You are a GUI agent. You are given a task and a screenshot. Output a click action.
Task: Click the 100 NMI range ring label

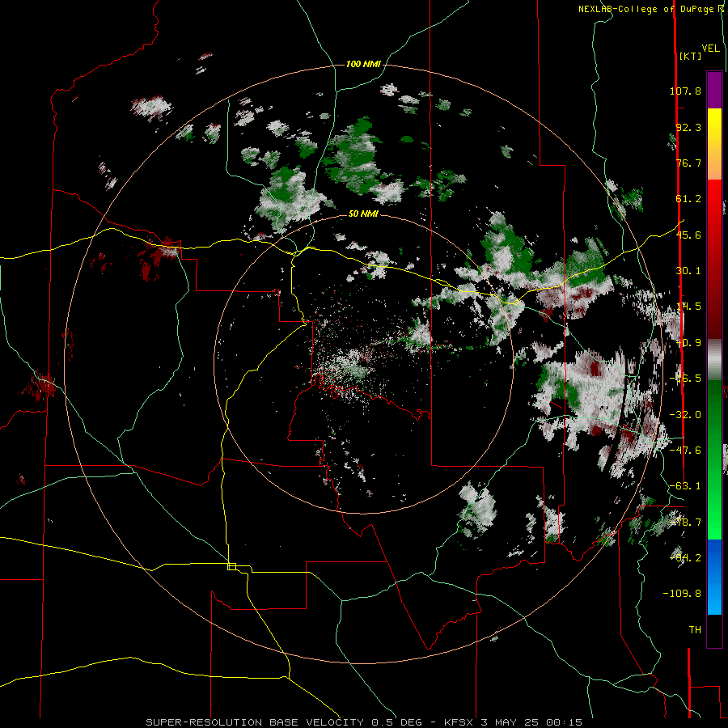[x=363, y=64]
